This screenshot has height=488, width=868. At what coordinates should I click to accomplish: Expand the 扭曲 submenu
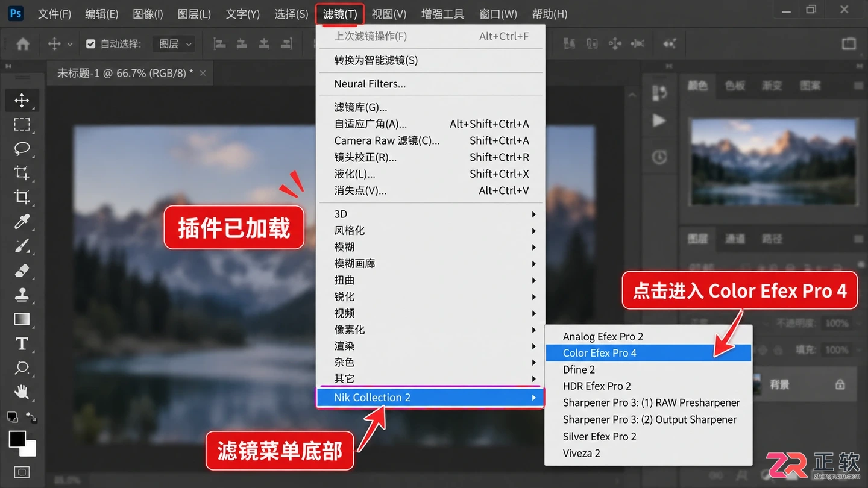pyautogui.click(x=431, y=280)
